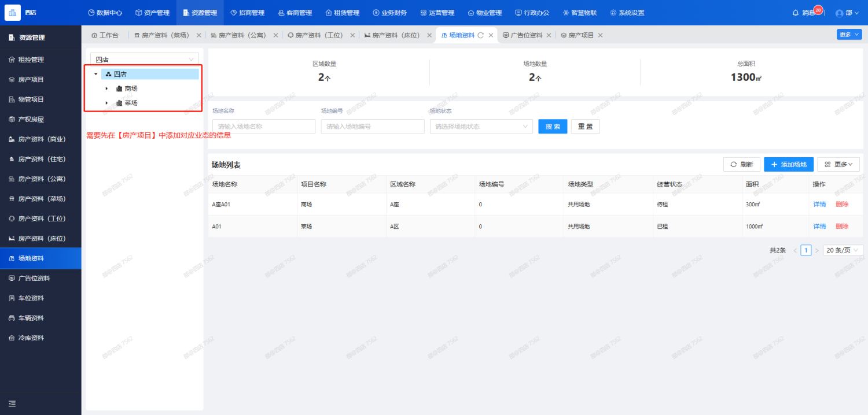Image resolution: width=868 pixels, height=415 pixels.
Task: Open 物管项目 in the sidebar
Action: tap(41, 99)
